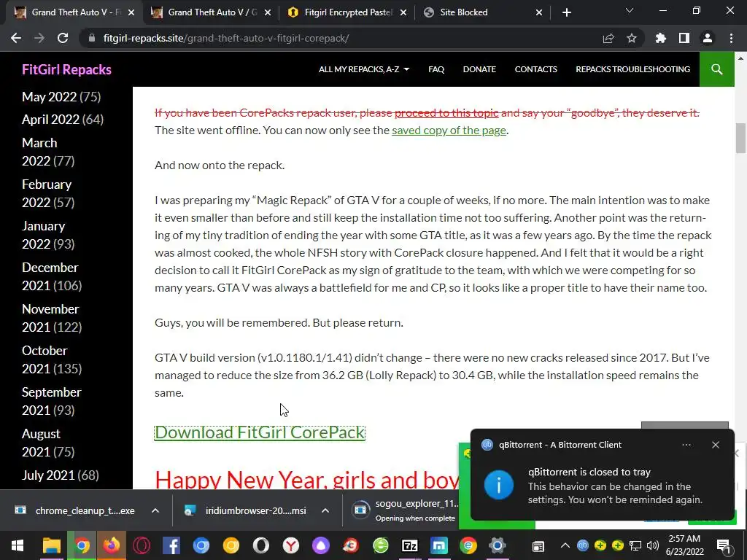Viewport: 747px width, 560px height.
Task: Click the taskbar clock showing 2:57 AM
Action: (684, 545)
